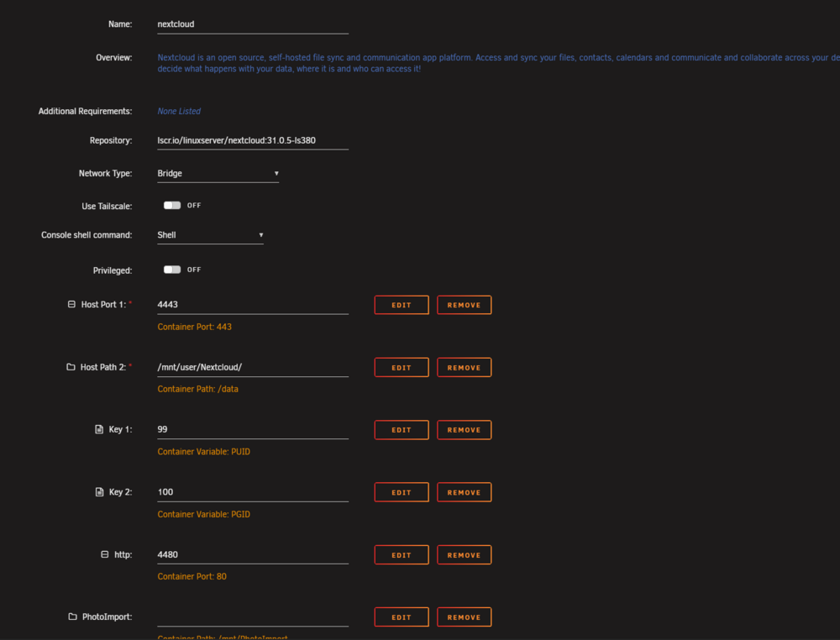
Task: Click the empty PhotoImport path field
Action: 253,617
